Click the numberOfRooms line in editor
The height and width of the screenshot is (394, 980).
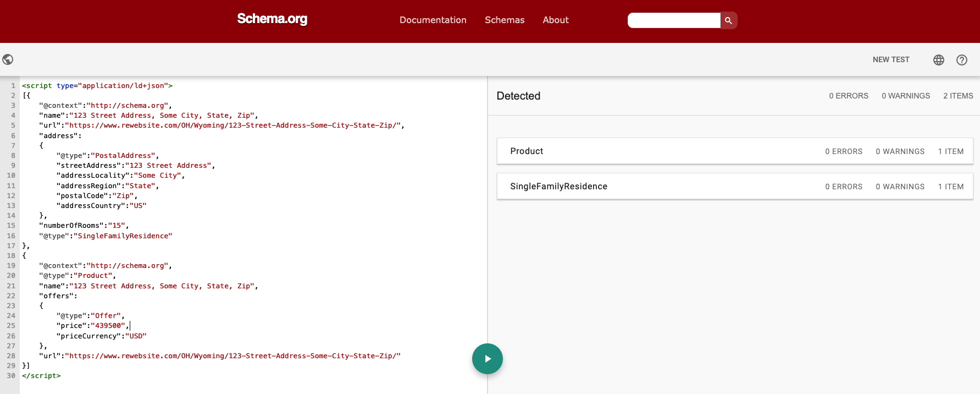coord(82,226)
